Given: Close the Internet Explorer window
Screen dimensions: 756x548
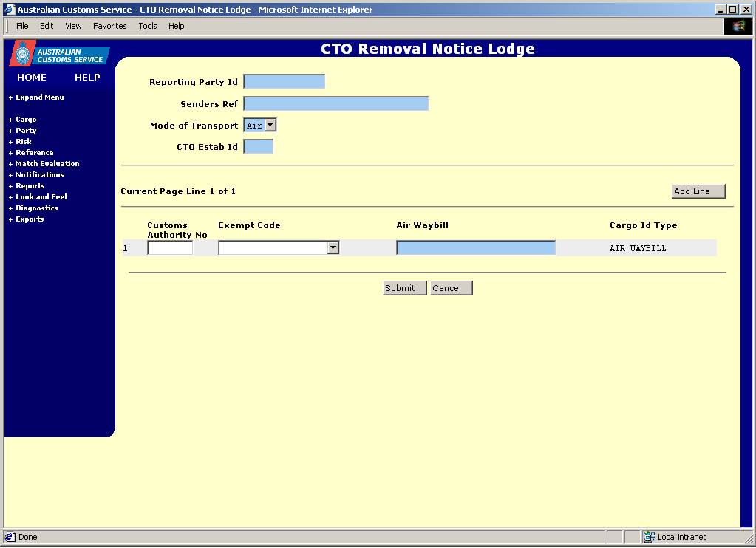Looking at the screenshot, I should [x=746, y=9].
